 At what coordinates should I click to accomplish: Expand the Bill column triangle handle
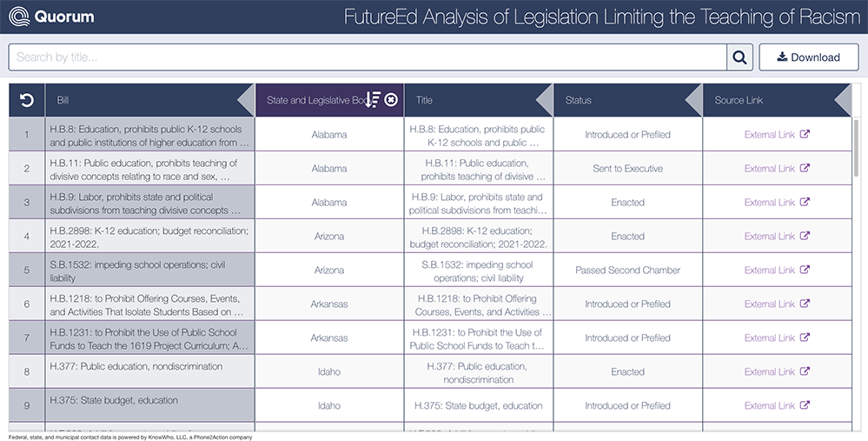[x=246, y=100]
